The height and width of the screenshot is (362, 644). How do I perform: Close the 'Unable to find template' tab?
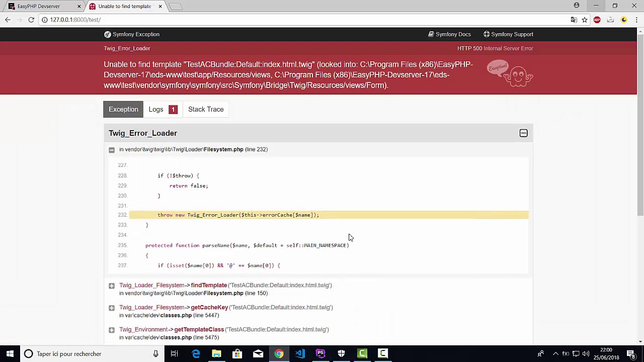tap(160, 6)
